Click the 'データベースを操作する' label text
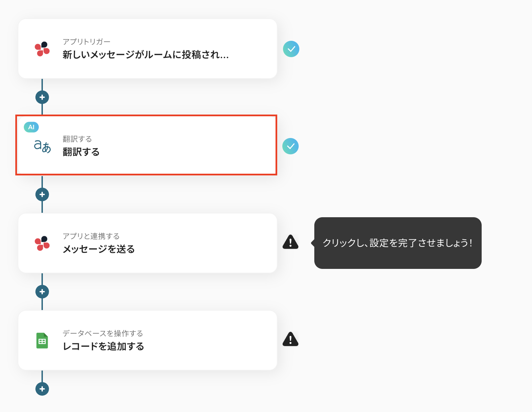 pos(103,333)
